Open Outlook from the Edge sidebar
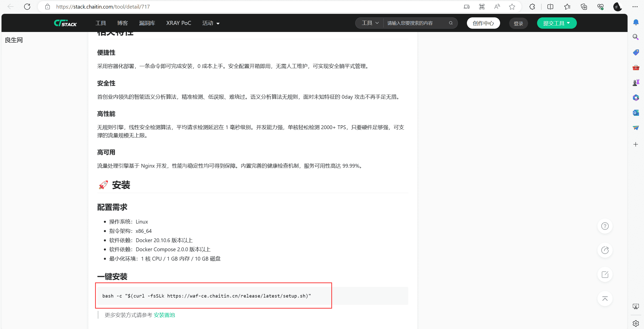The image size is (644, 329). (x=636, y=113)
